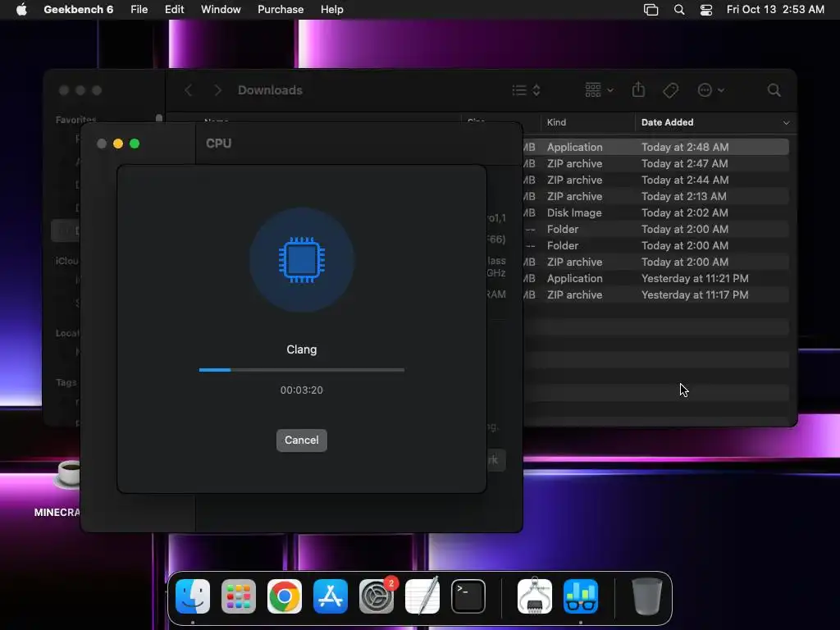Go forward in Finder Downloads window
The width and height of the screenshot is (840, 630).
coord(217,90)
